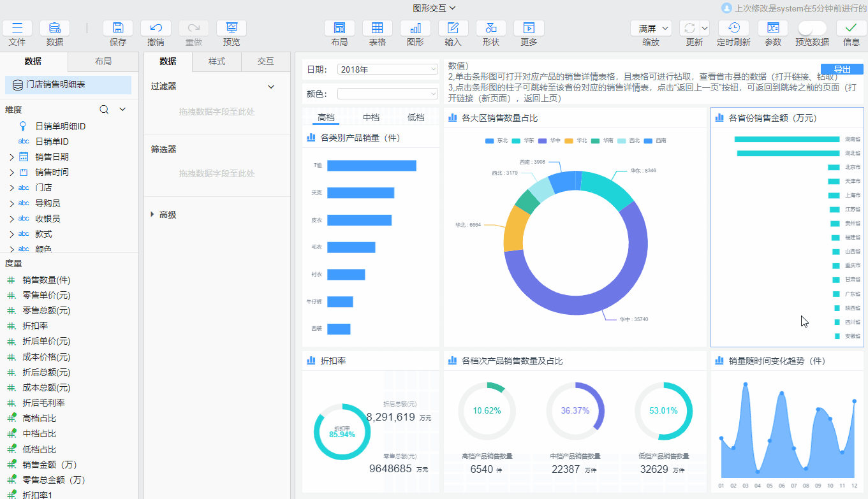Expand the Advanced (高级) section
Image resolution: width=868 pixels, height=499 pixels.
[153, 215]
